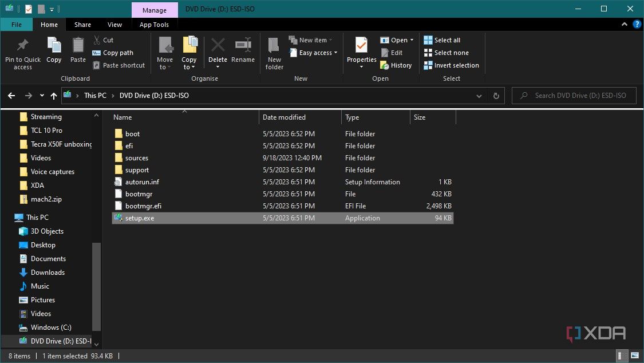This screenshot has height=363, width=644.
Task: Open the Help question mark icon
Action: click(x=637, y=24)
